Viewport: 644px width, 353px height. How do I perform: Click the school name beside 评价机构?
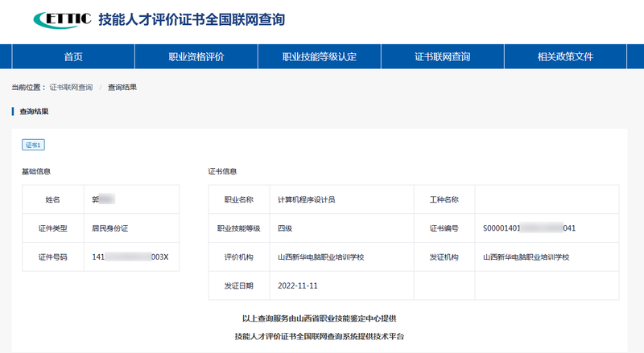[320, 257]
